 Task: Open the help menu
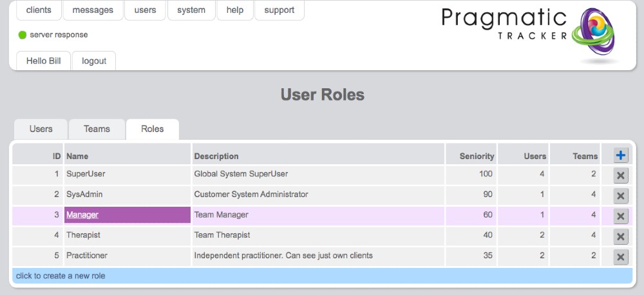click(234, 10)
